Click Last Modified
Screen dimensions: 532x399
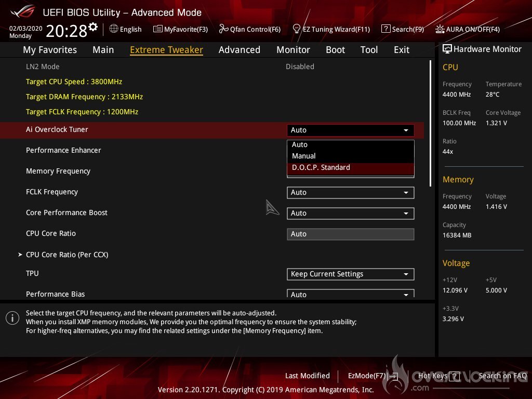tap(308, 376)
